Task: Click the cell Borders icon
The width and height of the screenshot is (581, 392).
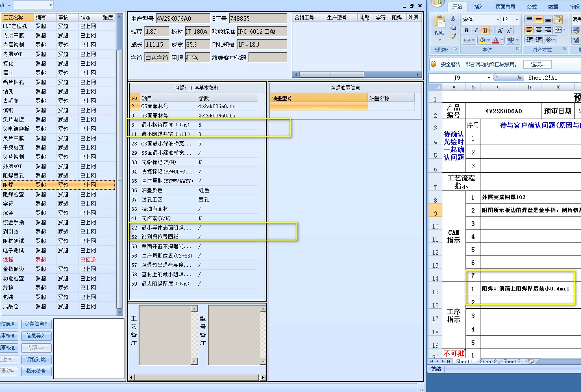Action: pos(467,40)
